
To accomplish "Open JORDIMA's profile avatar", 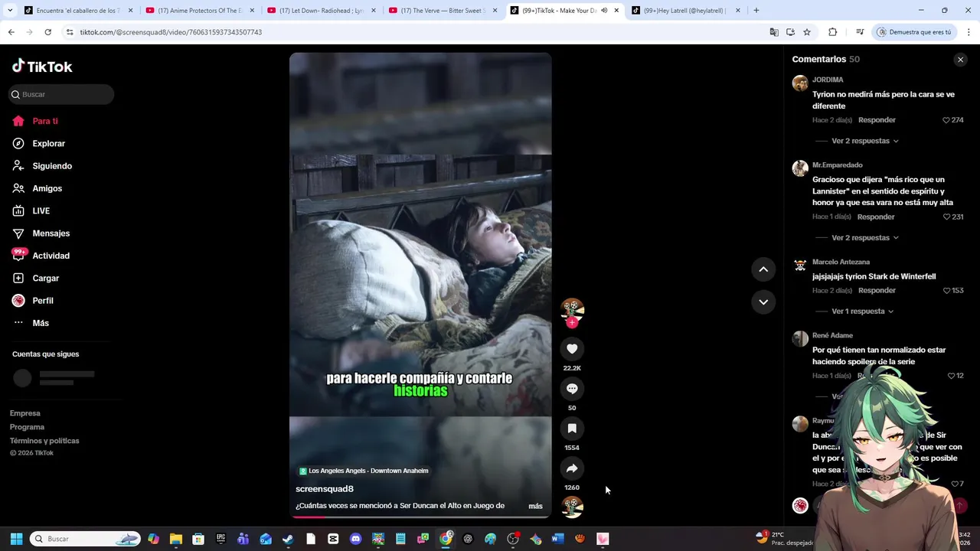I will (800, 83).
